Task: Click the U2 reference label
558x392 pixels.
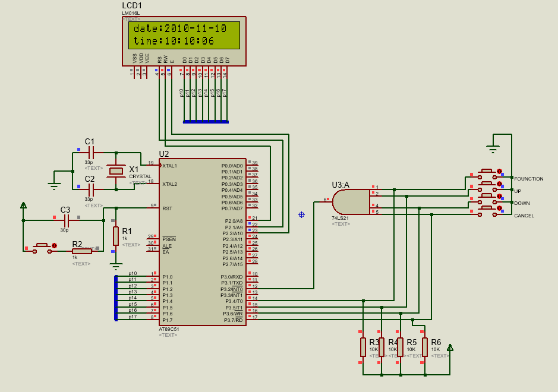Action: pos(163,154)
